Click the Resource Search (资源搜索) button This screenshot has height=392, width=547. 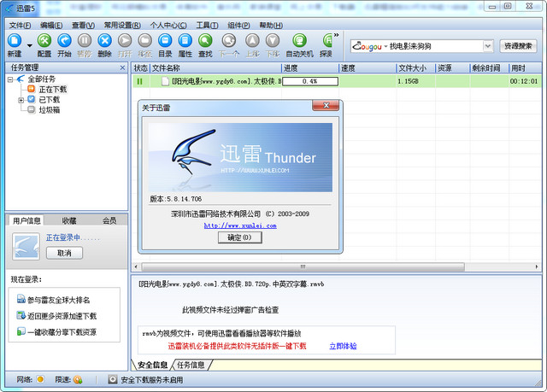click(x=518, y=46)
